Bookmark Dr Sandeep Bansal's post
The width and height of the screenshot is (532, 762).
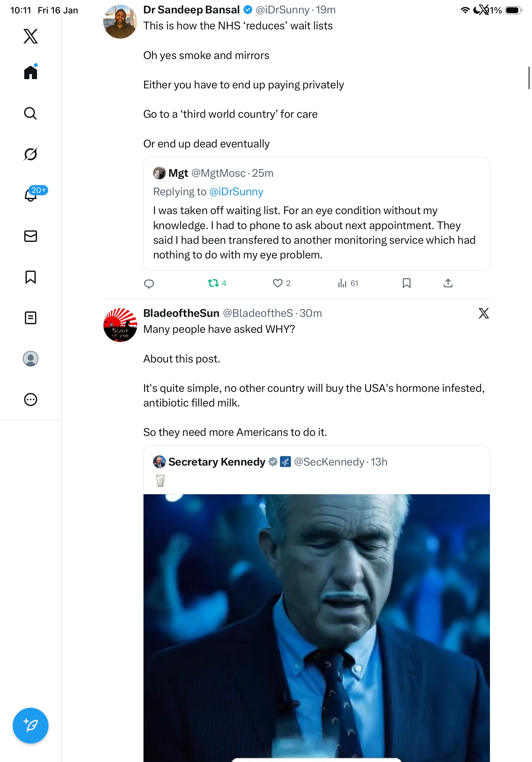point(406,283)
